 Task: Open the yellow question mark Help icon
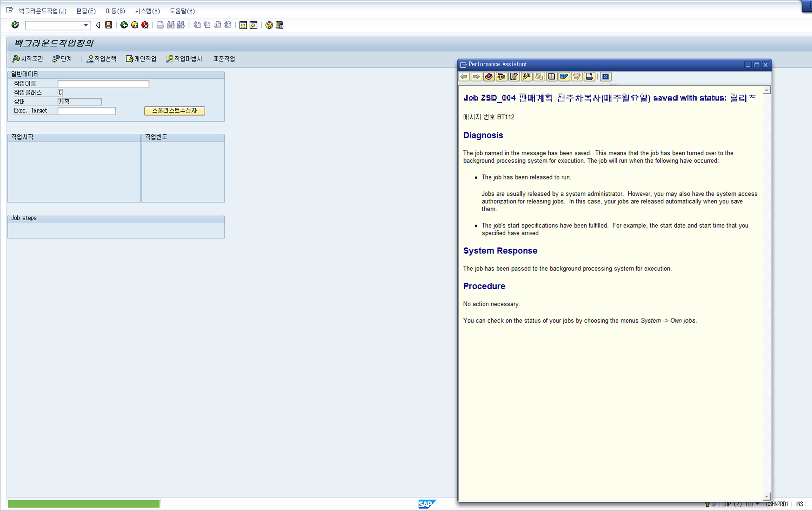(269, 25)
